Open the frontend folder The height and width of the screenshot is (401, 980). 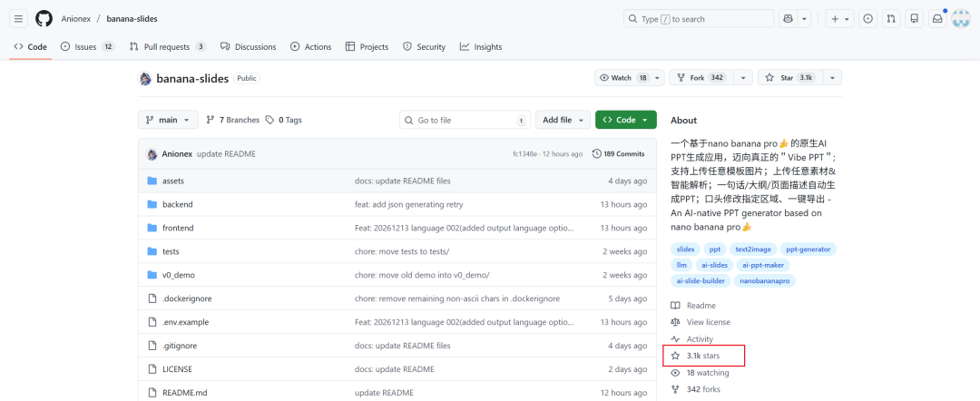click(178, 228)
